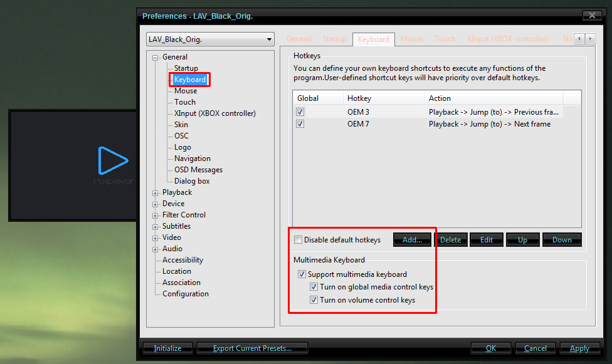The image size is (612, 364).
Task: Switch to the Touch tab
Action: point(445,39)
